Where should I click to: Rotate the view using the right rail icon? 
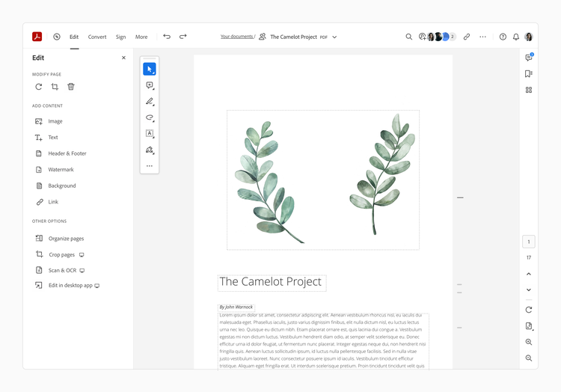529,310
